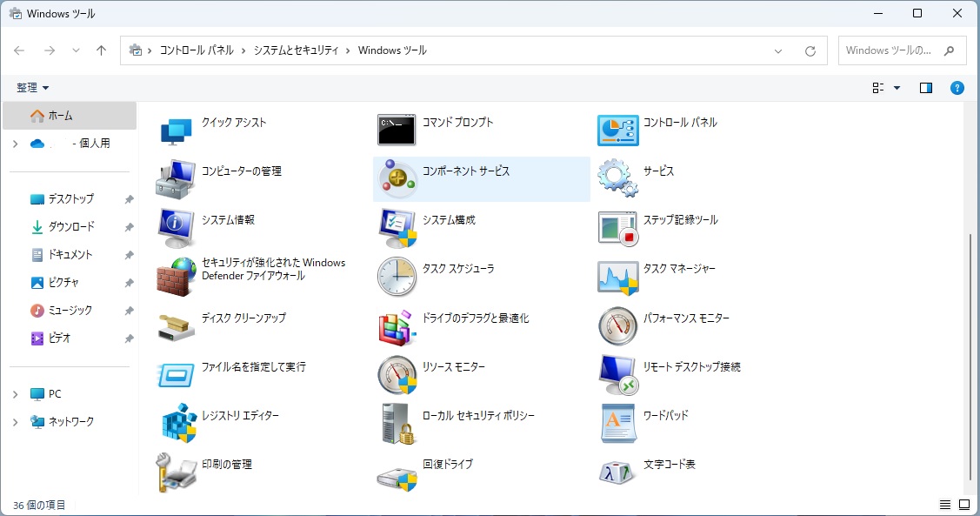Open the recent locations dropdown arrow

76,50
